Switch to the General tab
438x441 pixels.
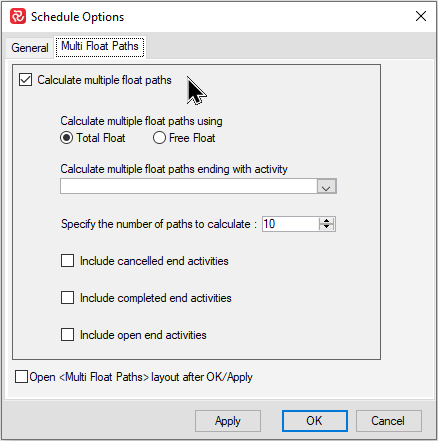pyautogui.click(x=30, y=48)
